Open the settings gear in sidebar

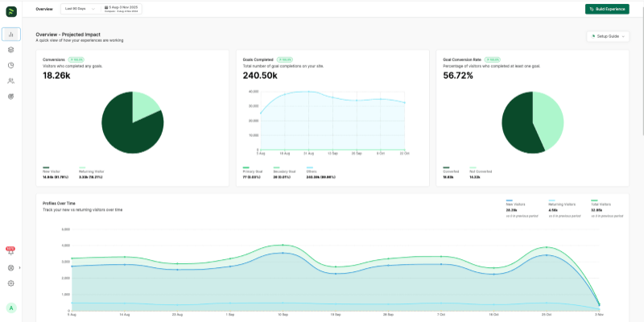coord(11,283)
